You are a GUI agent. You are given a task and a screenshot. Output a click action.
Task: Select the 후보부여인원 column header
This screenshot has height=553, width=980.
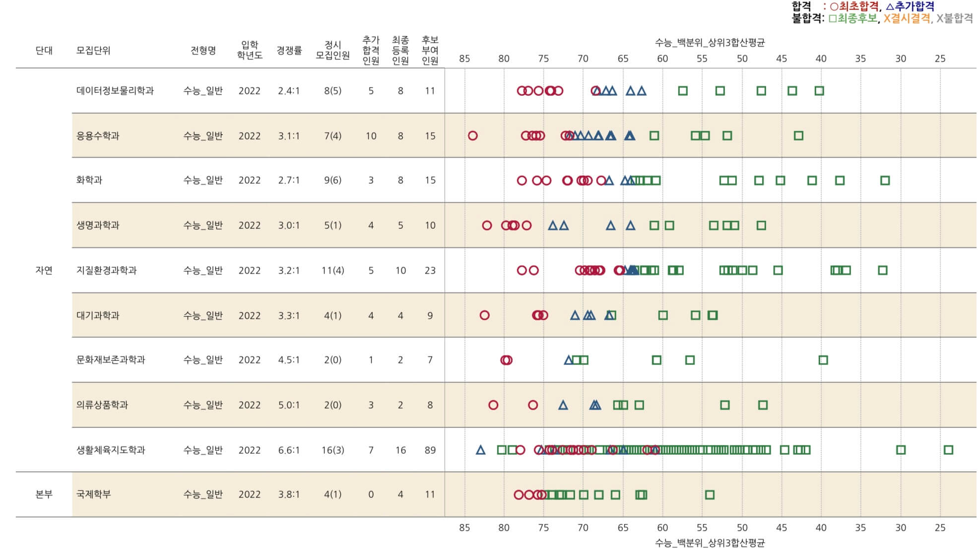click(x=430, y=50)
